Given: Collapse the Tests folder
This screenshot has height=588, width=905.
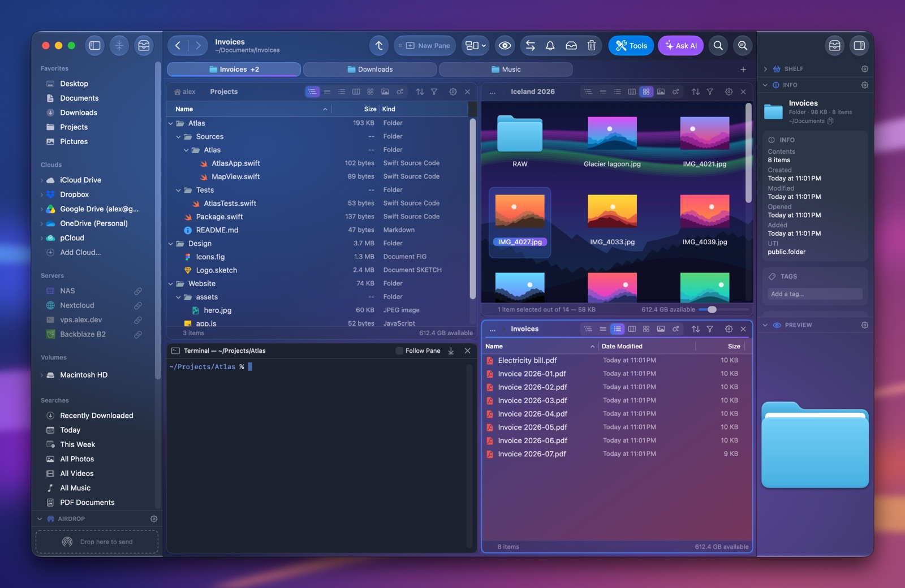Looking at the screenshot, I should (179, 191).
